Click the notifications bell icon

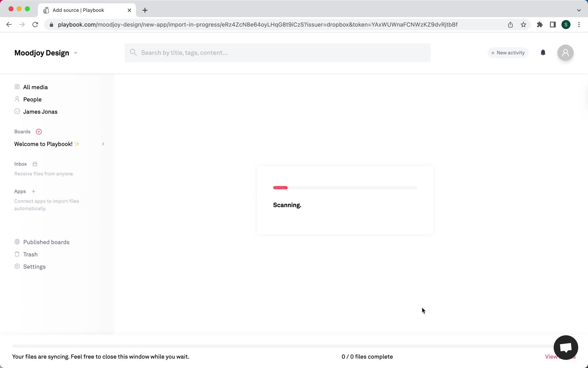542,53
